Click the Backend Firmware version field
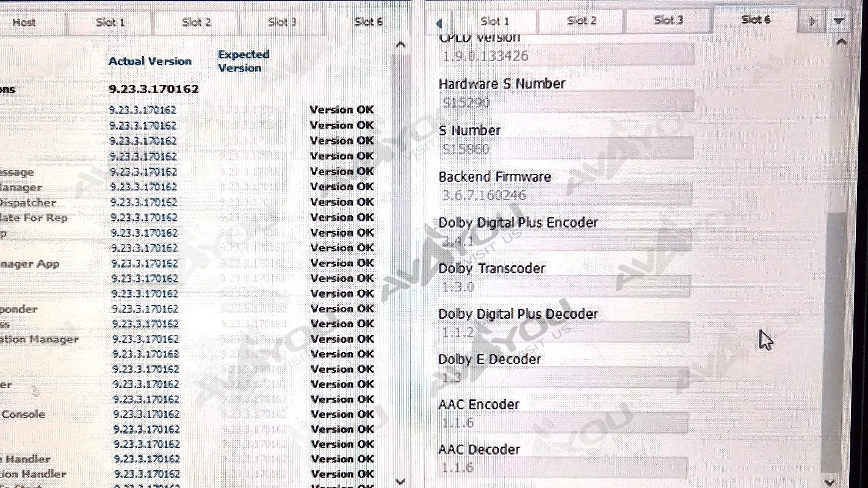This screenshot has height=488, width=868. click(565, 195)
